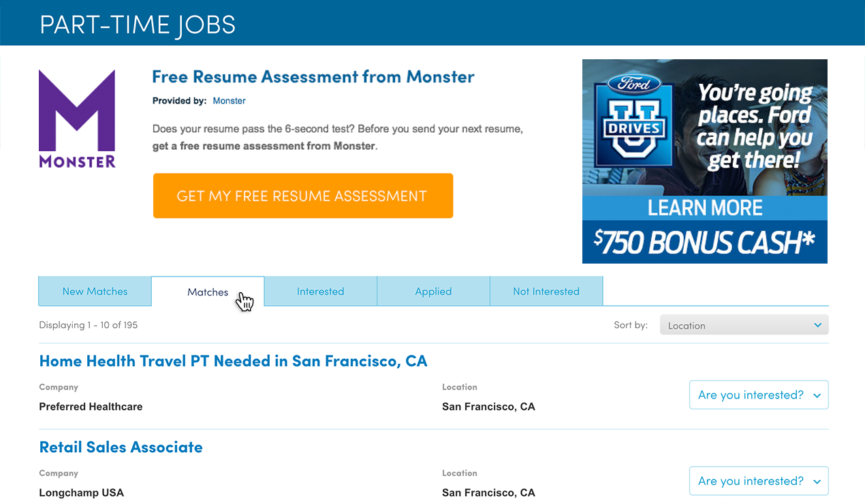865x504 pixels.
Task: Click the Displaying 1 - 10 of 195 text
Action: [x=89, y=325]
